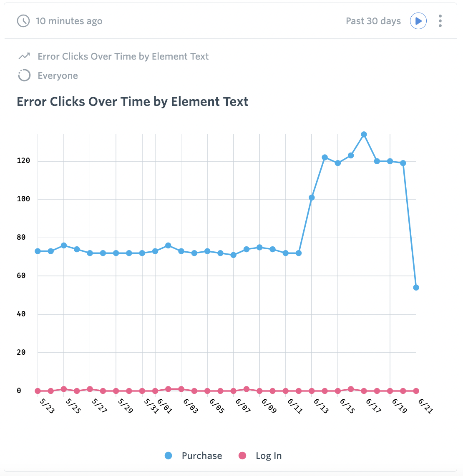Hide the Log In series using its legend entry
Image resolution: width=463 pixels, height=476 pixels.
[268, 456]
